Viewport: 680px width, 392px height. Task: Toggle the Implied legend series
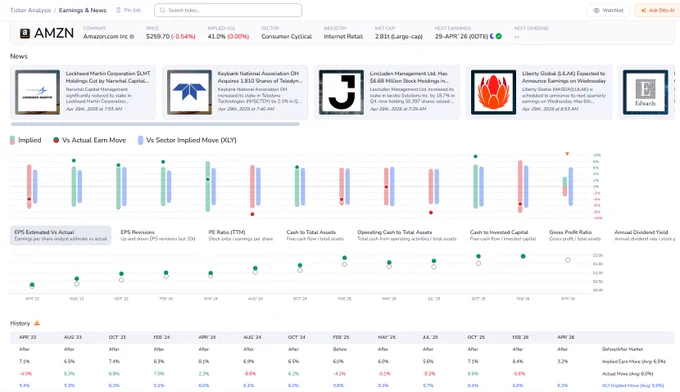(26, 140)
